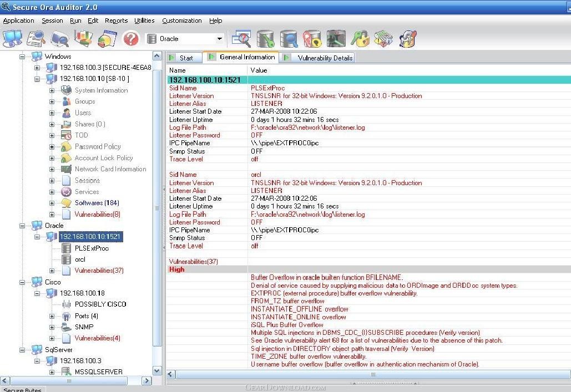Click the calendar grid toolbar icon
Screen dimensions: 571x392
pyautogui.click(x=383, y=39)
